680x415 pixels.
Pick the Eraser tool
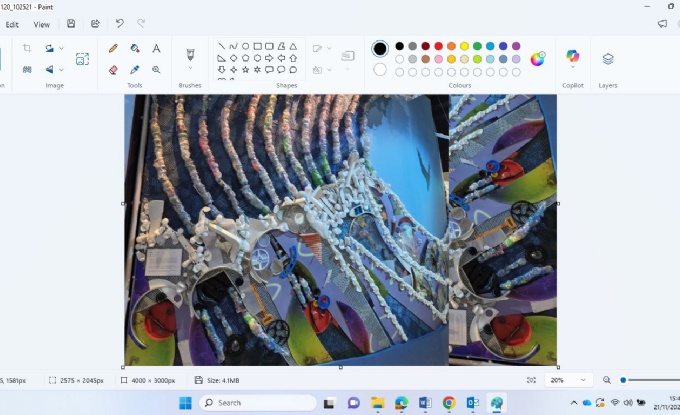(x=113, y=70)
